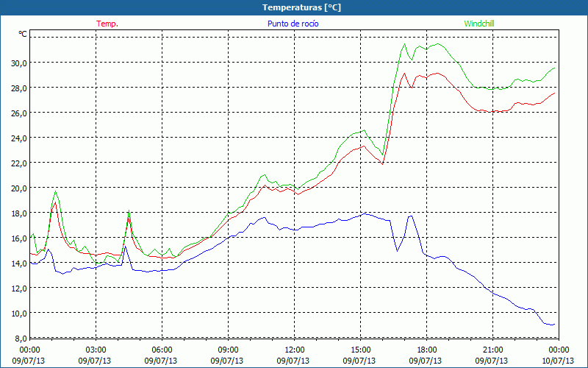588x368 pixels.
Task: Click the 24,0 y-axis value
Action: point(18,138)
